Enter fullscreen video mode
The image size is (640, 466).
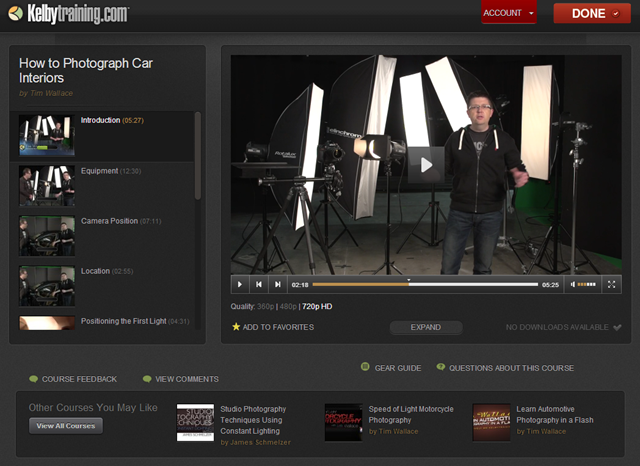coord(612,284)
